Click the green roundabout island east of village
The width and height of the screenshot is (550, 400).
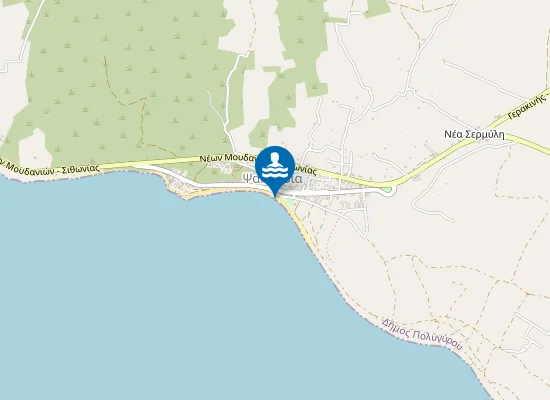[387, 190]
